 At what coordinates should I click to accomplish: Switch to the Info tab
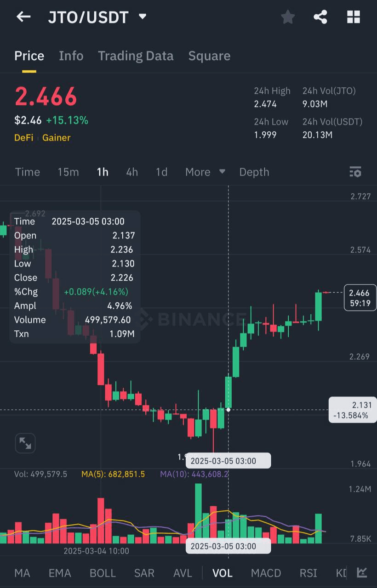click(x=71, y=56)
